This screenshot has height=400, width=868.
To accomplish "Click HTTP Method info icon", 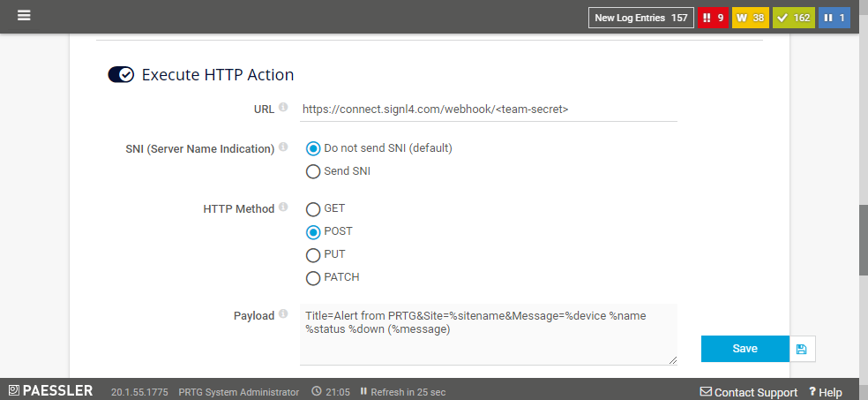I will (x=283, y=208).
